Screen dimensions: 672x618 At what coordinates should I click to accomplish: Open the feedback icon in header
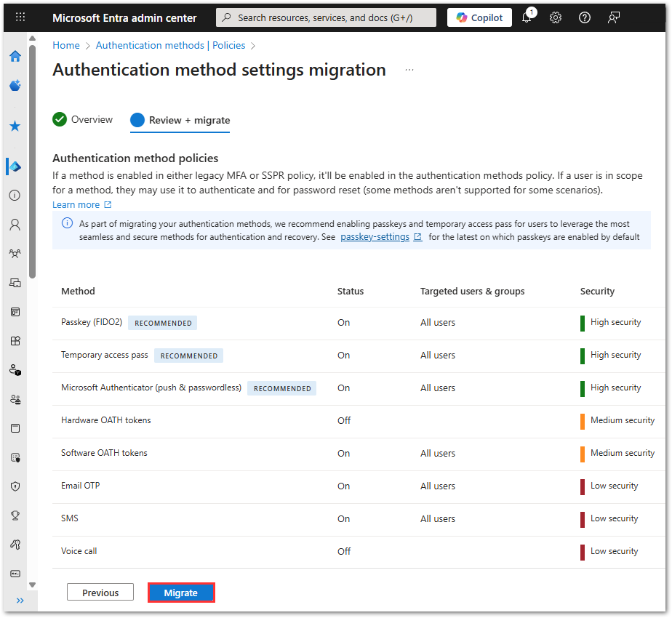614,17
